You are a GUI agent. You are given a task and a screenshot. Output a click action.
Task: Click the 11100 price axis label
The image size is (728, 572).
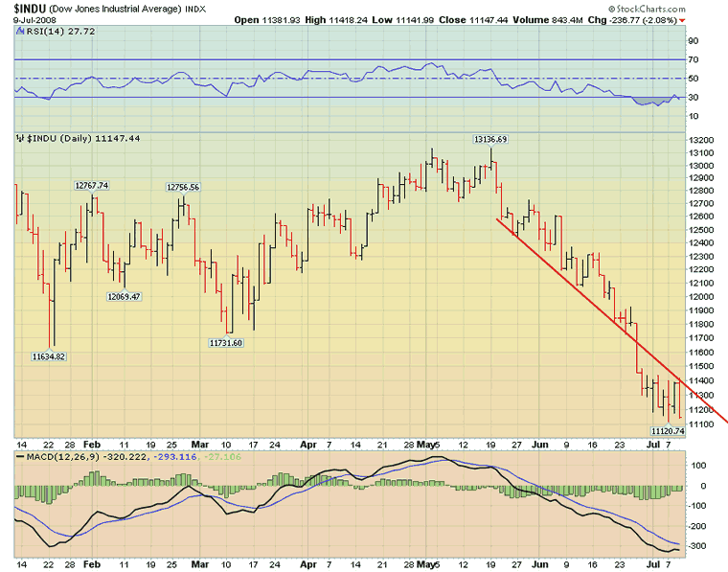click(700, 423)
